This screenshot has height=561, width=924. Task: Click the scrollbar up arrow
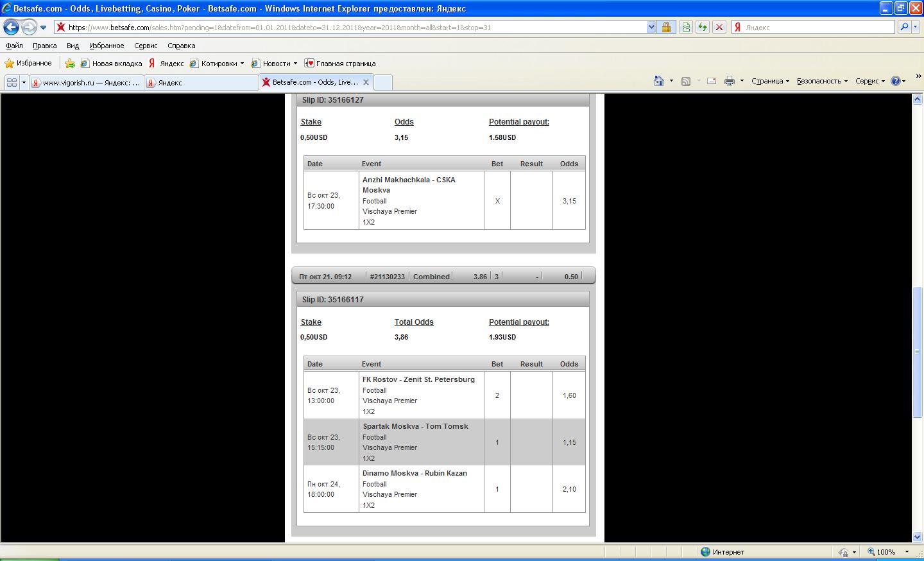tap(917, 99)
